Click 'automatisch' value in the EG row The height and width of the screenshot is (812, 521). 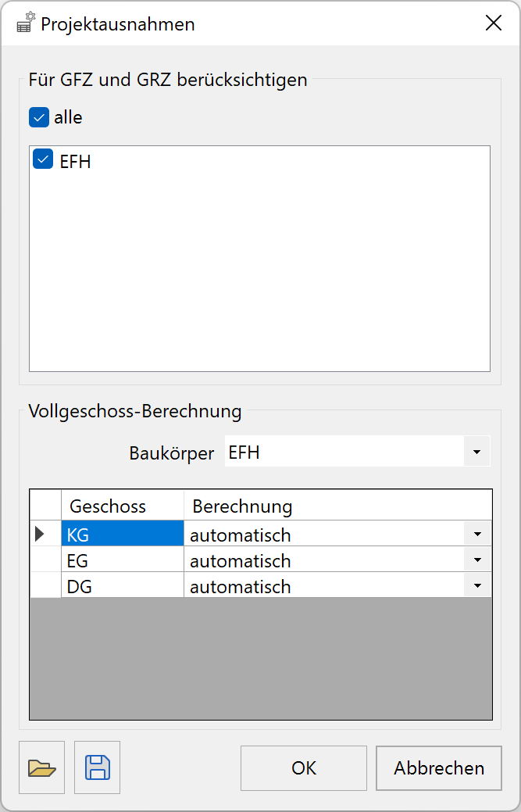click(x=240, y=561)
